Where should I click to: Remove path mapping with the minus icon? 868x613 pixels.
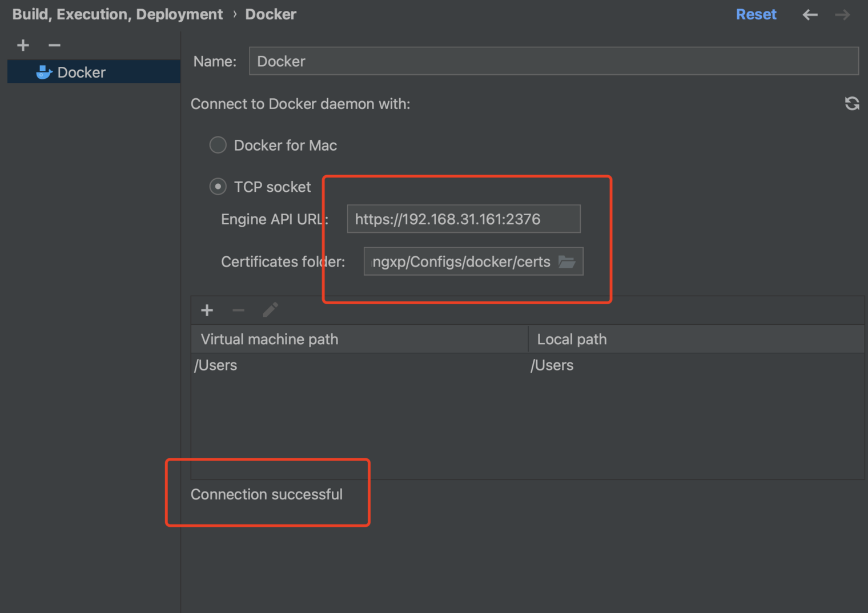pyautogui.click(x=238, y=310)
